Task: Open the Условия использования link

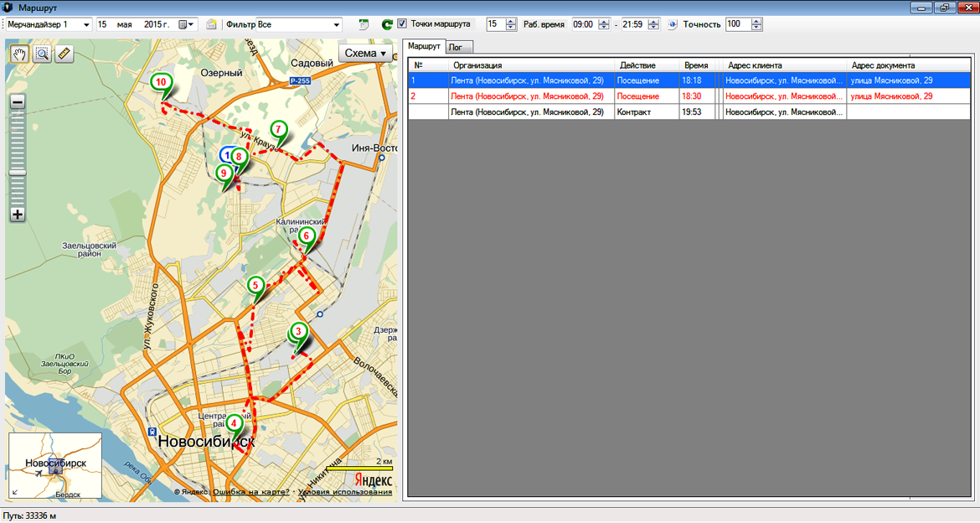Action: 344,492
